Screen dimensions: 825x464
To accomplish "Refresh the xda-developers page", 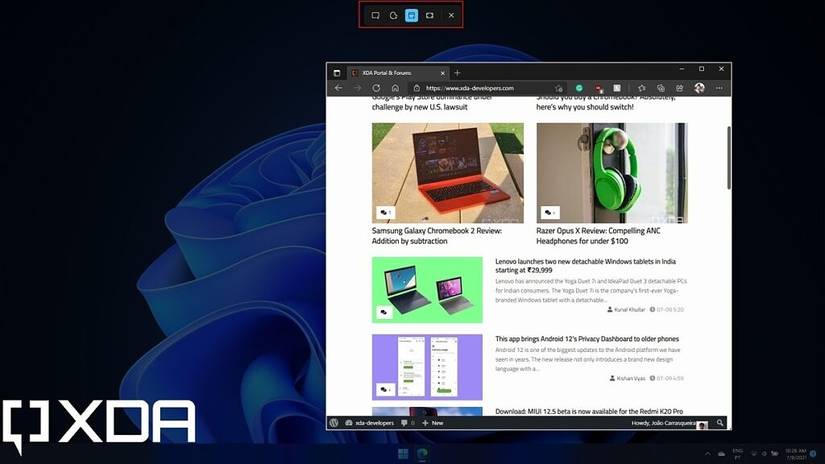I will [x=376, y=88].
